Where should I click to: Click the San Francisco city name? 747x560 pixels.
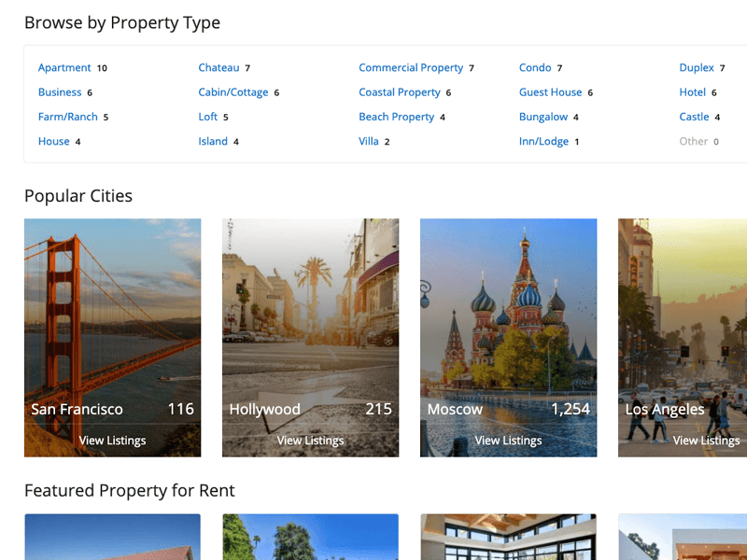pyautogui.click(x=77, y=409)
